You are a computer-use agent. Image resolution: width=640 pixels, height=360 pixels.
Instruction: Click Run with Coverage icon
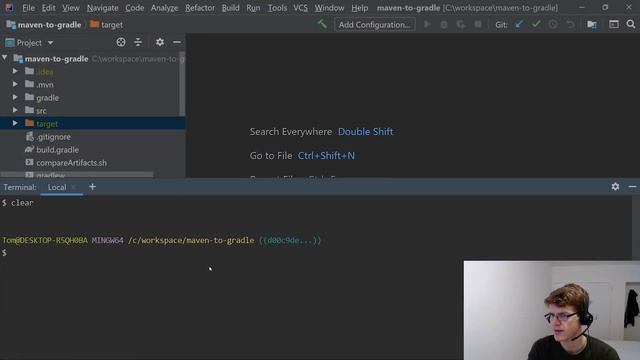461,24
